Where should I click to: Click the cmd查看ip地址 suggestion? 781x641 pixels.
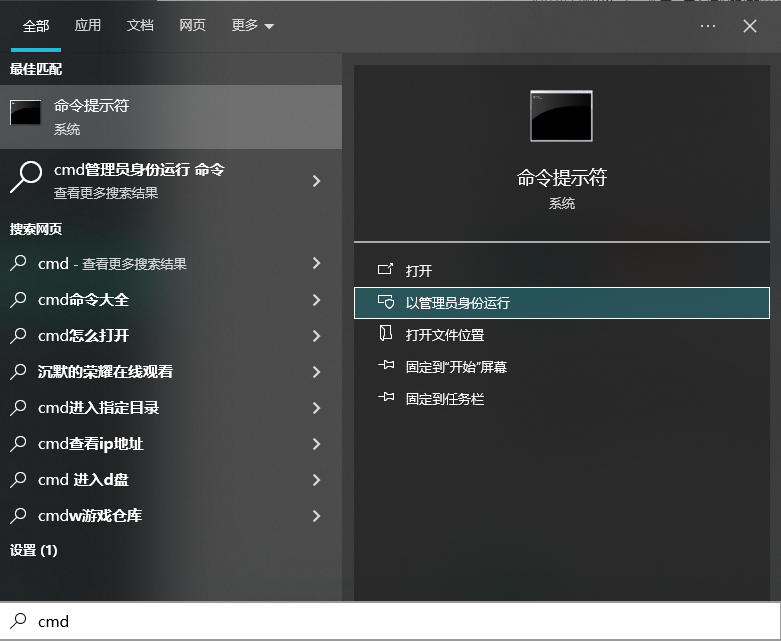[171, 444]
